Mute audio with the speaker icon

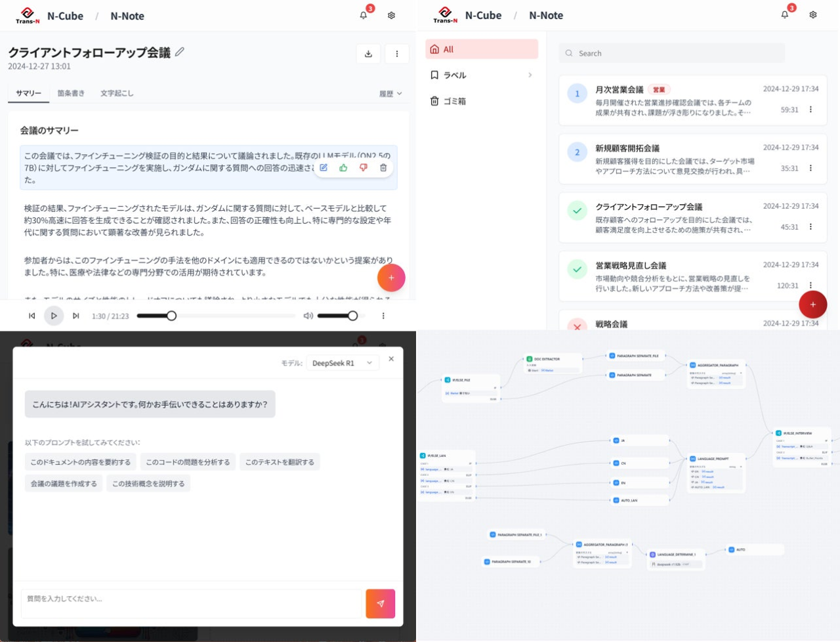[308, 316]
